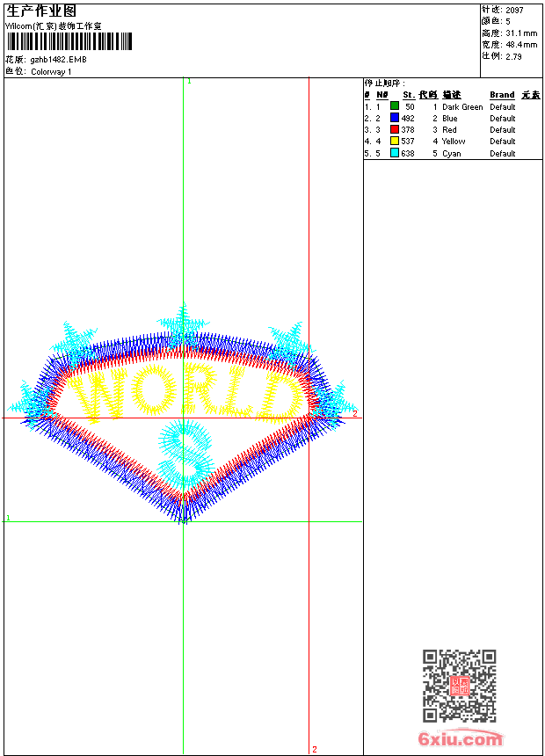The image size is (545, 756).
Task: Click stitch count 50 in Dark Green row
Action: [410, 107]
